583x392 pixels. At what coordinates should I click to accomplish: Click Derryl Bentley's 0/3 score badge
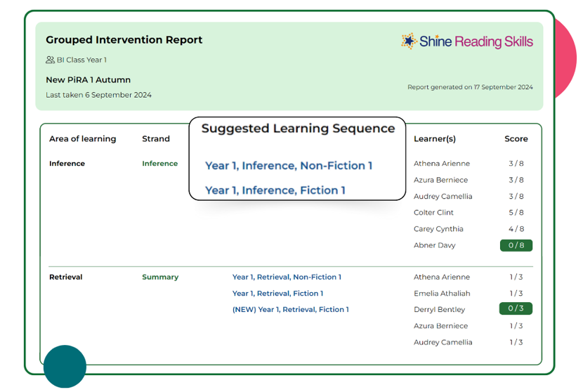pos(516,309)
